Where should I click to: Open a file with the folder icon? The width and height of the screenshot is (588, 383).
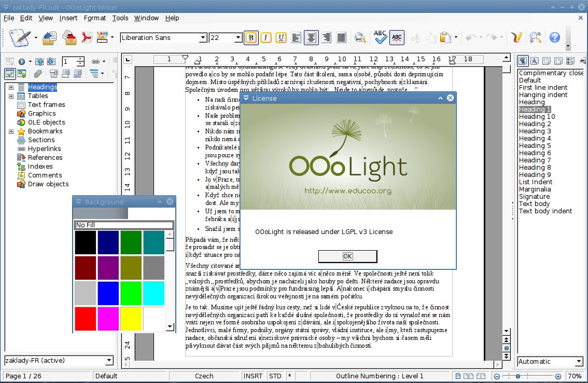pos(49,37)
